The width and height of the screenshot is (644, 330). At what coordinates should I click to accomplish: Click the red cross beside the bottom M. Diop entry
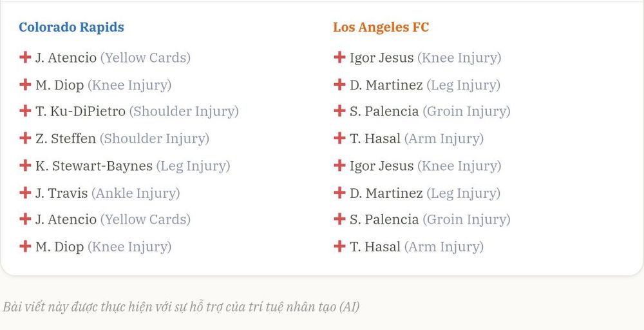tap(25, 246)
